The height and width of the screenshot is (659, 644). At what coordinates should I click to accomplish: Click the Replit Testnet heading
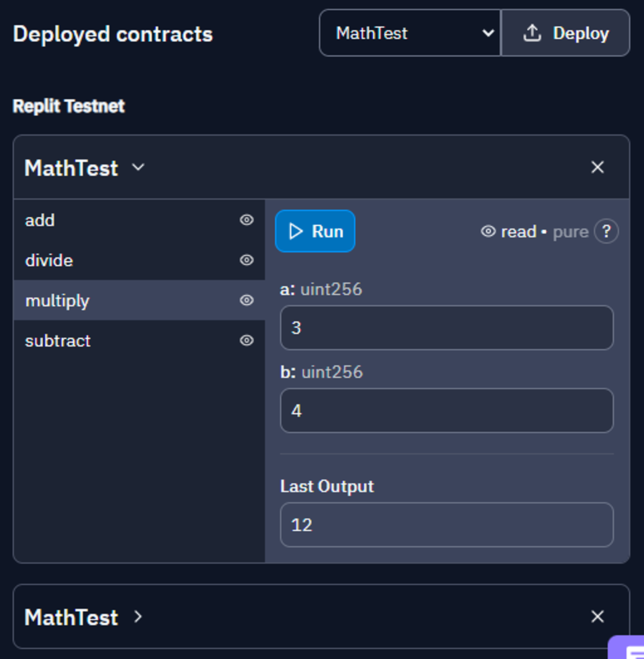coord(69,106)
